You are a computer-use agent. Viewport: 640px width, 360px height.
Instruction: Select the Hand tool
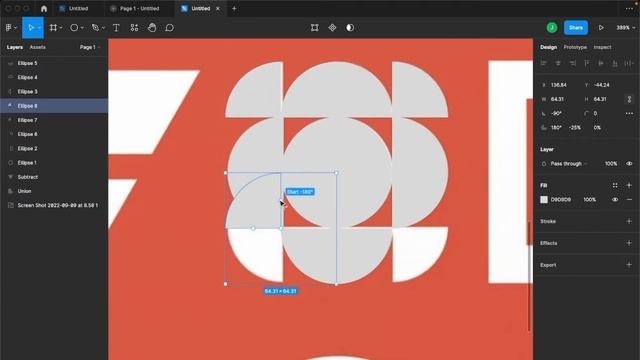coord(152,28)
